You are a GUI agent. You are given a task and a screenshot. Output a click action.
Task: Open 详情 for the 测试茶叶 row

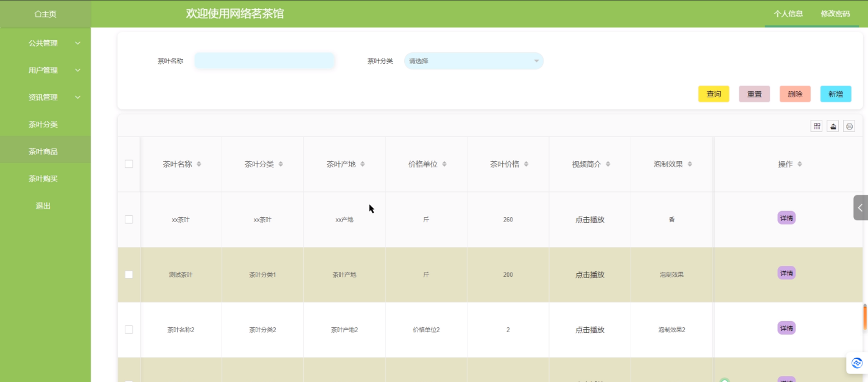click(x=786, y=273)
